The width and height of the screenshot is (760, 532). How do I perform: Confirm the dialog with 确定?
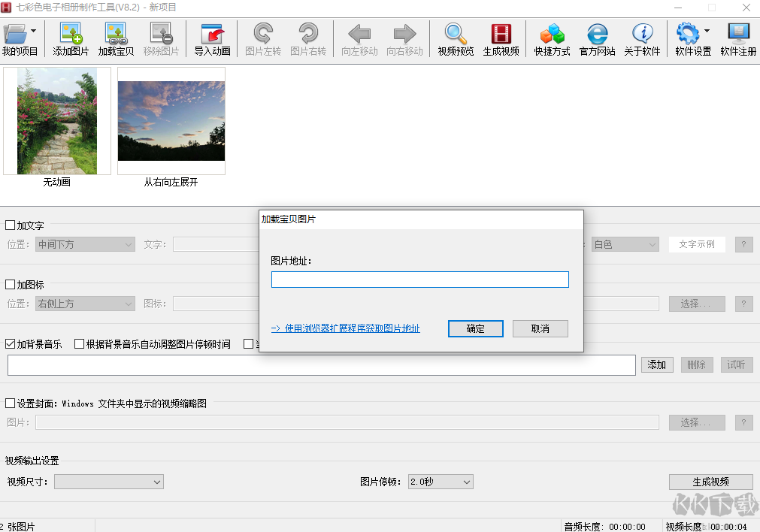[x=475, y=328]
